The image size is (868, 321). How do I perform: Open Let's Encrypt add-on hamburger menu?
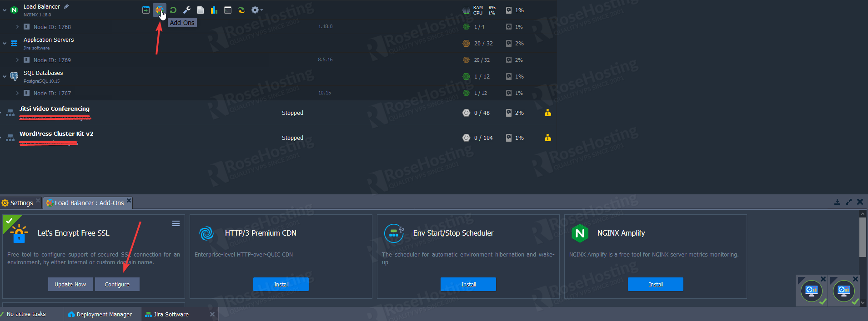(176, 223)
